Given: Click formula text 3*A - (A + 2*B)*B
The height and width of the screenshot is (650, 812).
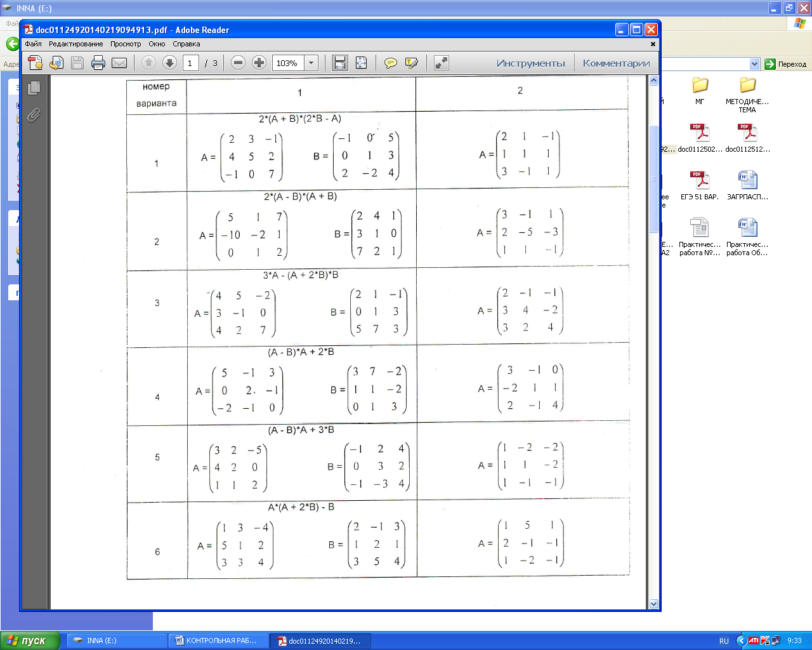Looking at the screenshot, I should click(x=301, y=275).
